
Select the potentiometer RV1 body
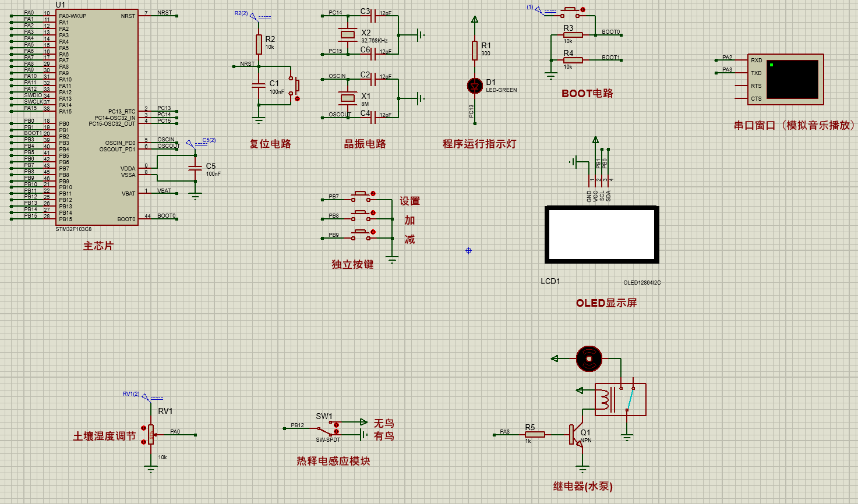pos(151,434)
